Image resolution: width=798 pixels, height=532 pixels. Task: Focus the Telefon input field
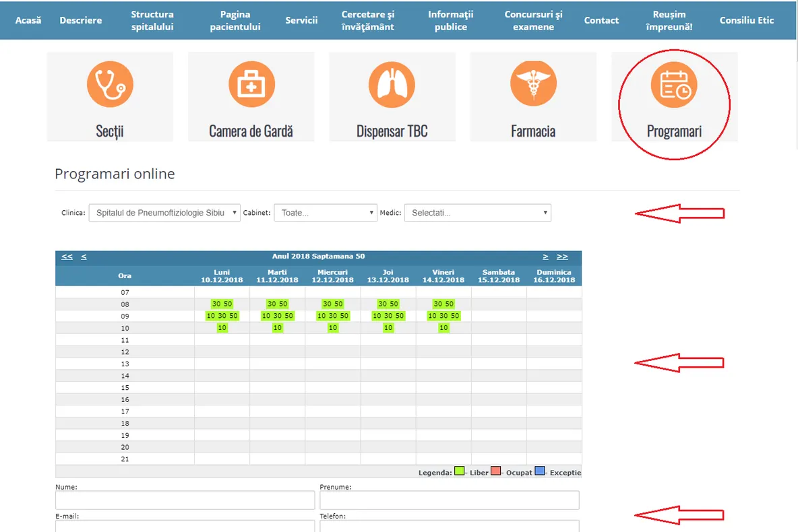pos(450,526)
